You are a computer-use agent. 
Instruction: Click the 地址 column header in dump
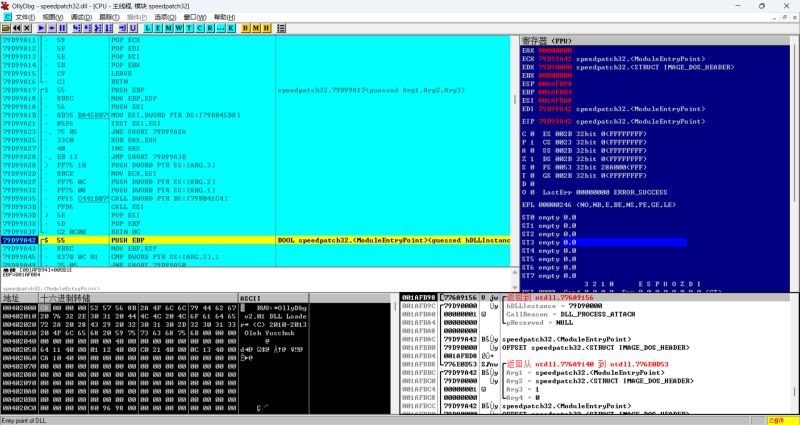tap(19, 298)
